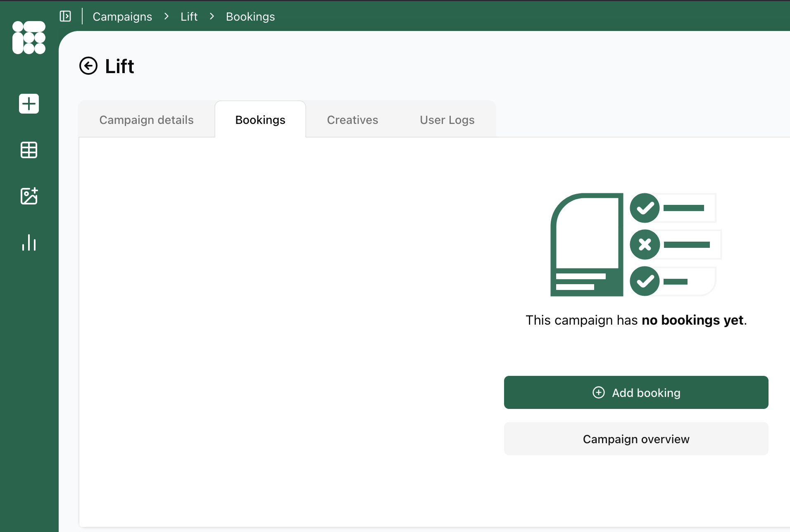Click the plus icon in the sidebar
Viewport: 790px width, 532px height.
[x=29, y=103]
